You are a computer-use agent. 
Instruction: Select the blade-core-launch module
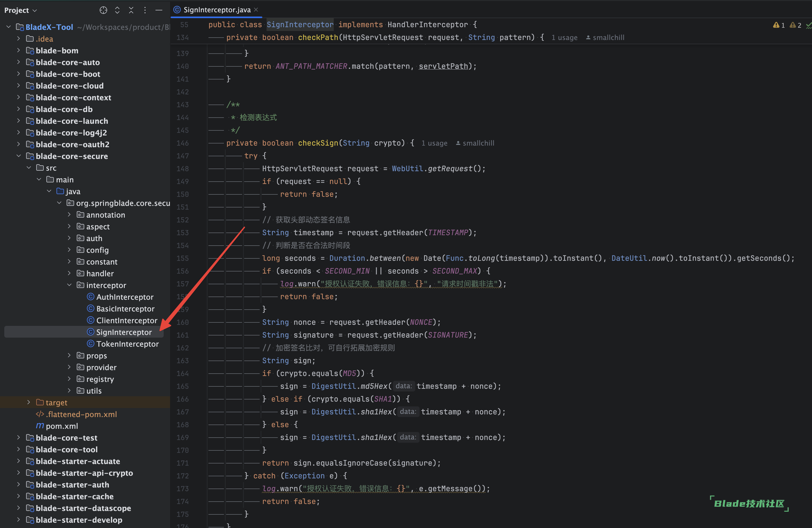click(72, 121)
